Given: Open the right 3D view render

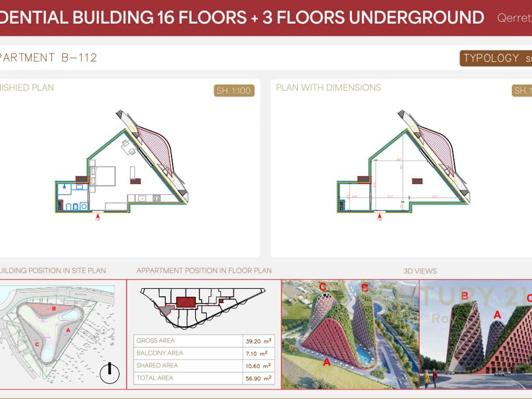Looking at the screenshot, I should click(x=475, y=334).
